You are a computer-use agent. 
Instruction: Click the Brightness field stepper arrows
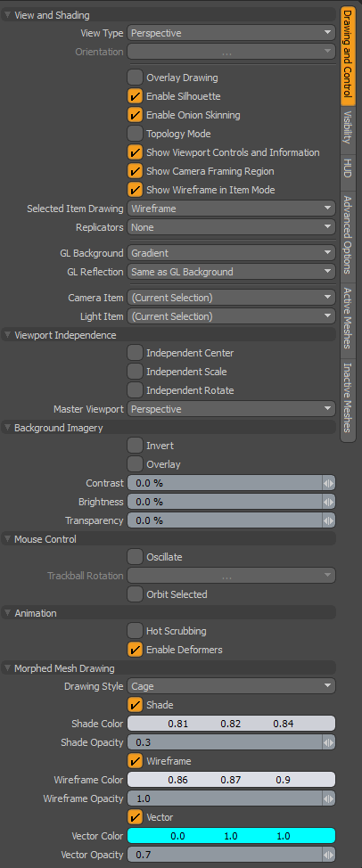point(329,502)
